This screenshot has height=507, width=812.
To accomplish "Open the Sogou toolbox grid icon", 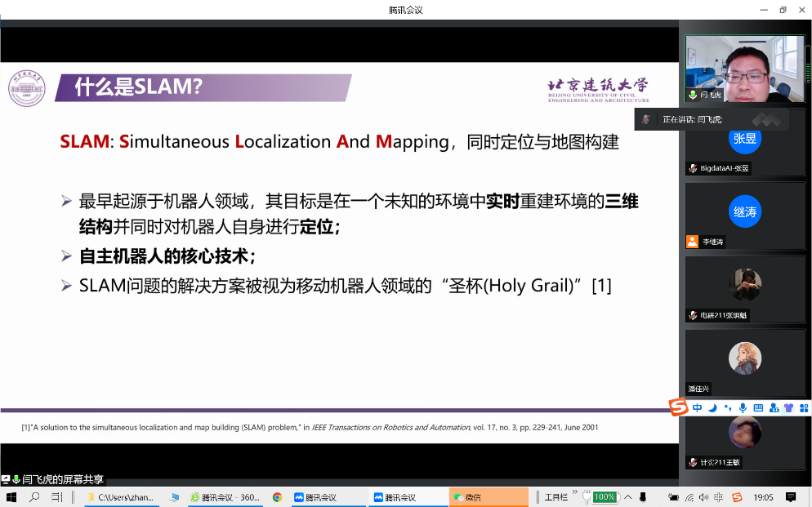I will click(804, 407).
